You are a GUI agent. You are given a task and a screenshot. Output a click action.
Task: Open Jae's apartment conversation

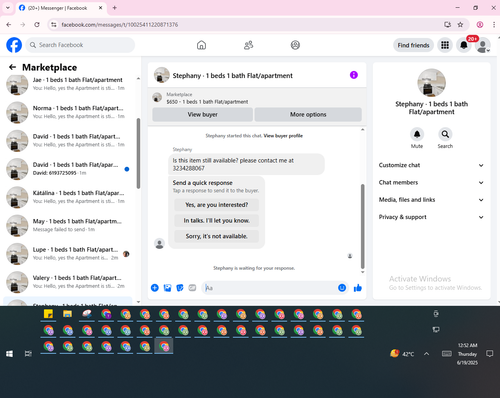pyautogui.click(x=68, y=84)
